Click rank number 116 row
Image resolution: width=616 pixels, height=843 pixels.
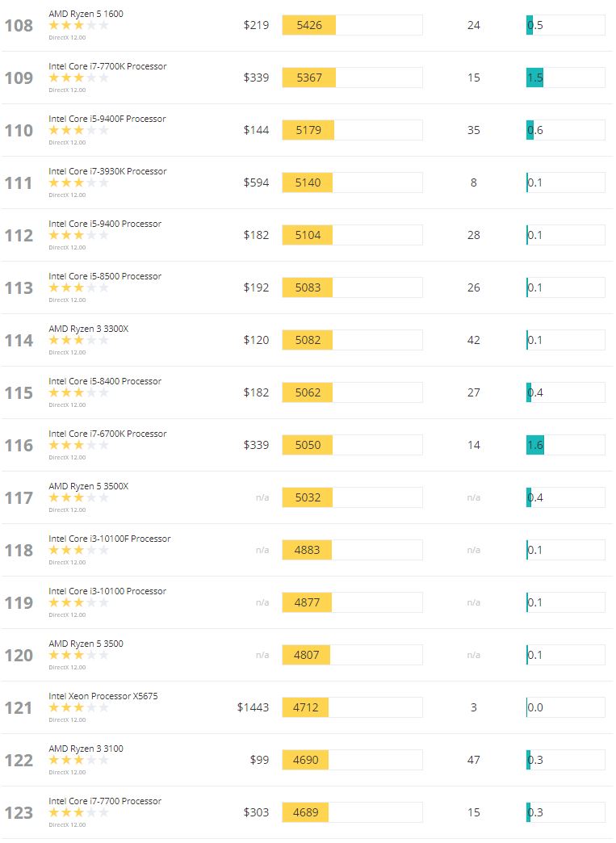pos(19,445)
